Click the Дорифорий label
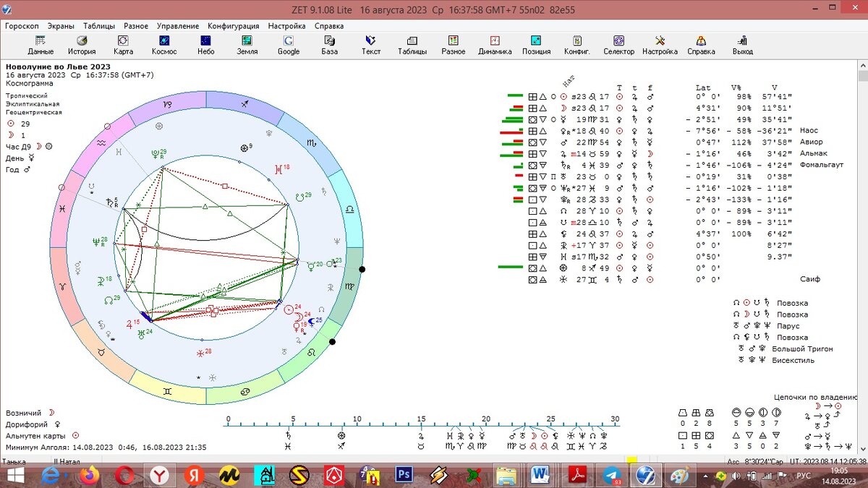 pos(26,424)
